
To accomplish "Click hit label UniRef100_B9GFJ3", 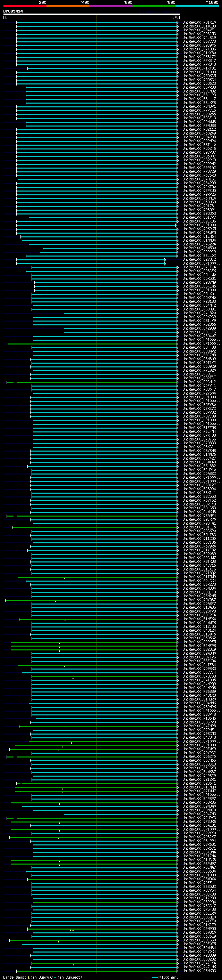I will click(199, 118).
